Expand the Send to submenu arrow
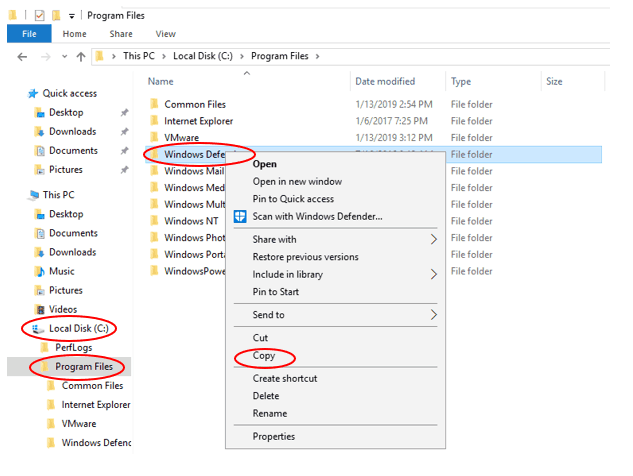 [434, 315]
